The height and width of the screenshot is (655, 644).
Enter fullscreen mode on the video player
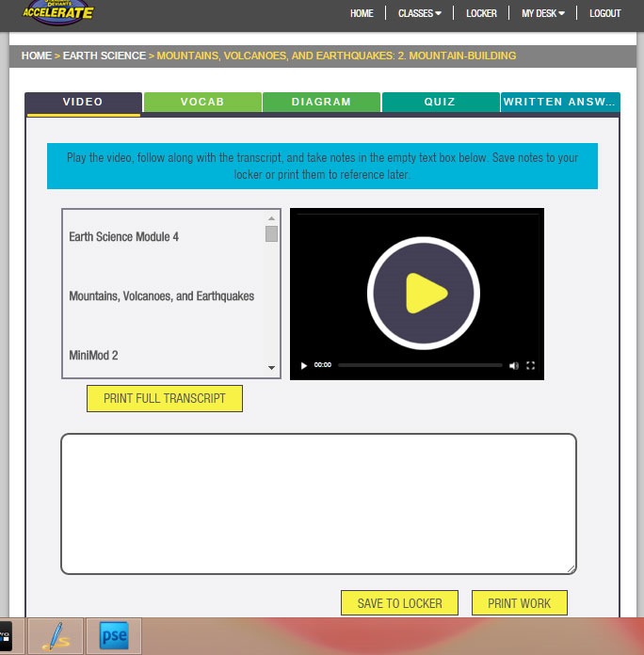531,365
